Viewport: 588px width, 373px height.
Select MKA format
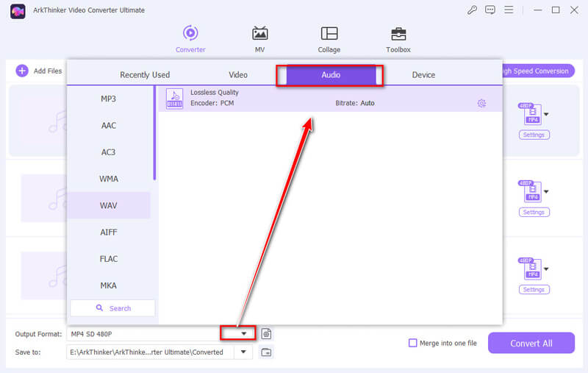[108, 285]
